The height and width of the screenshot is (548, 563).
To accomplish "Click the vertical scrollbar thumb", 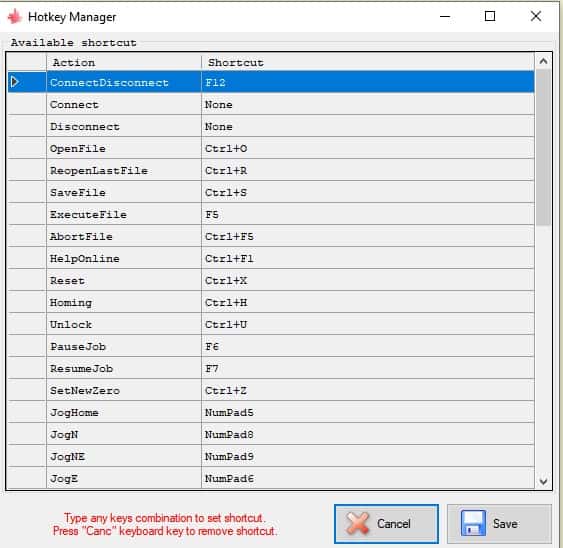I will (543, 148).
